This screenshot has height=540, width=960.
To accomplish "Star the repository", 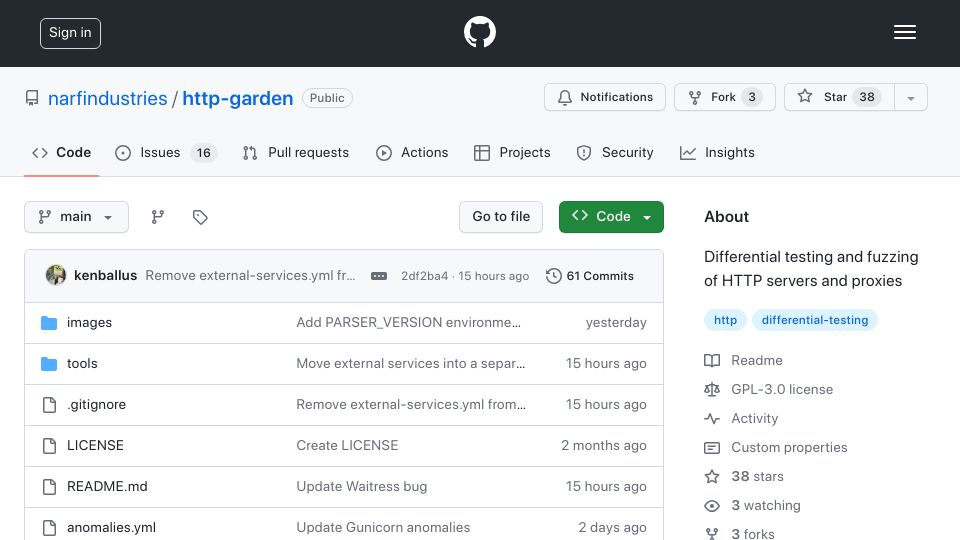I will tap(839, 97).
